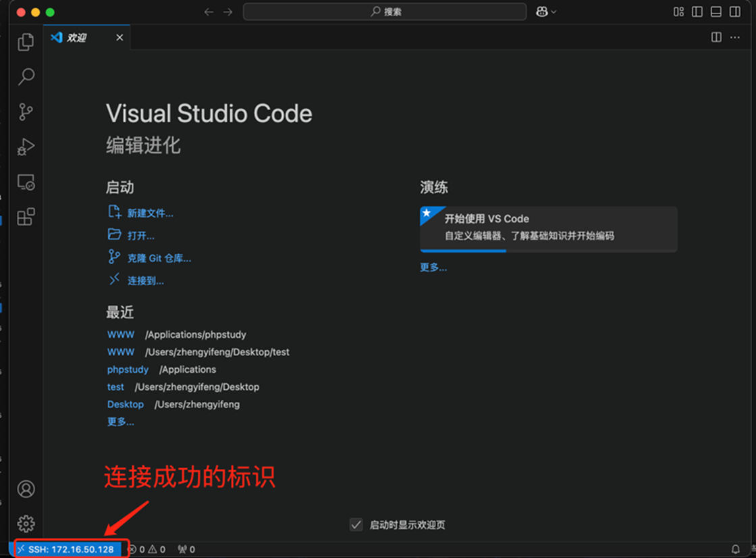756x558 pixels.
Task: Open problems errors and warnings status item
Action: 146,549
